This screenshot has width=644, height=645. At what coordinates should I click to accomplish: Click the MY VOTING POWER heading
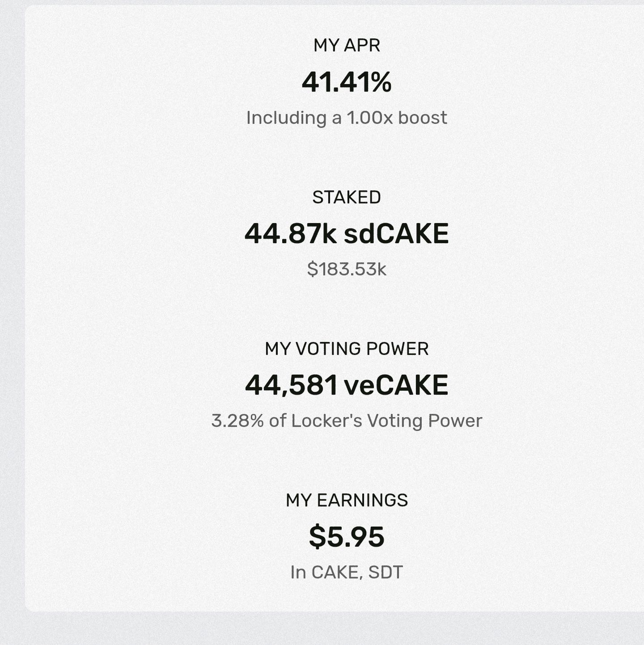point(347,349)
